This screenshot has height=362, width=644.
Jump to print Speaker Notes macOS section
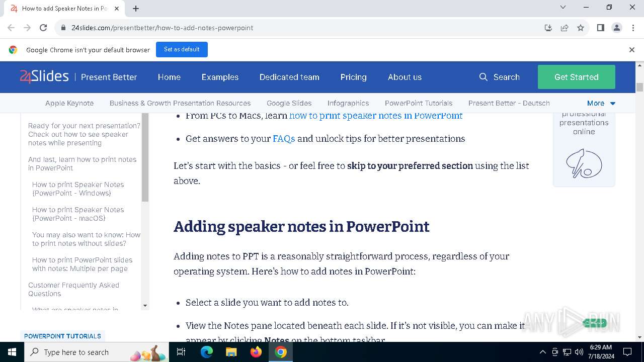pyautogui.click(x=78, y=214)
